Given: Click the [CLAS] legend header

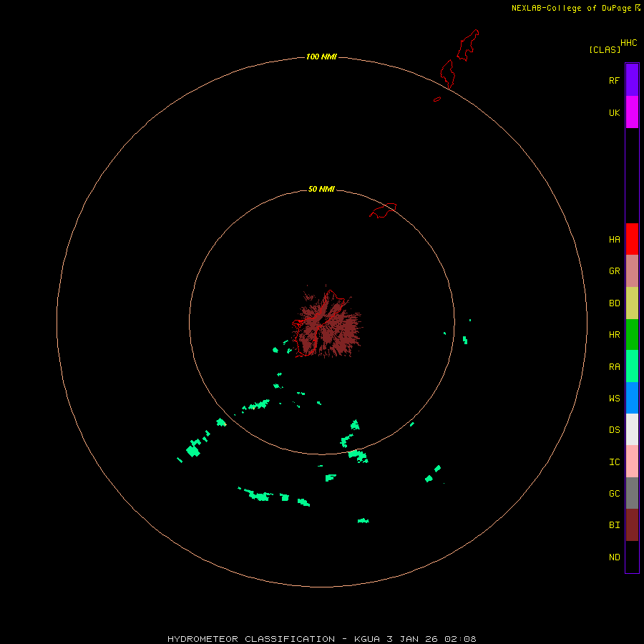Looking at the screenshot, I should (x=604, y=49).
